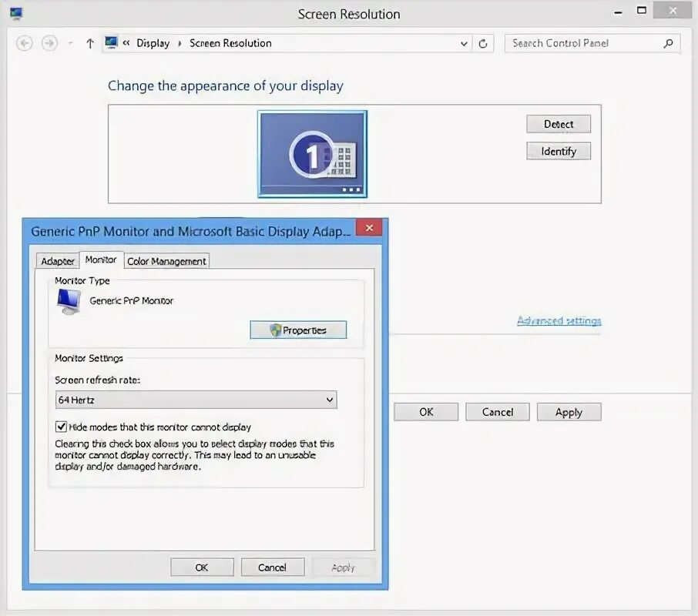Click the Control Panel icon in the address bar
The height and width of the screenshot is (616, 698).
(111, 42)
